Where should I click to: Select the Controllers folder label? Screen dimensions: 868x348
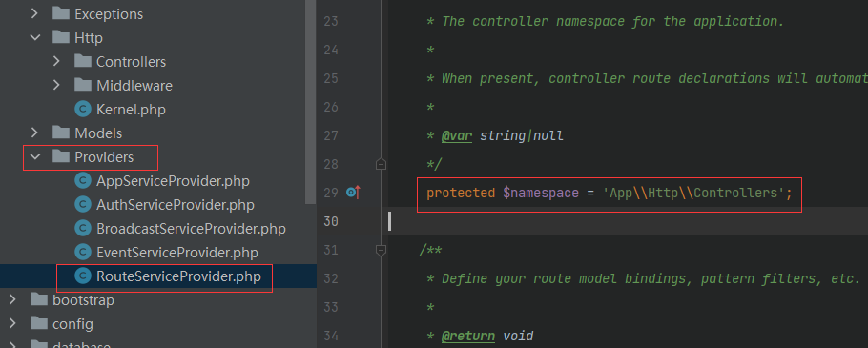click(132, 61)
